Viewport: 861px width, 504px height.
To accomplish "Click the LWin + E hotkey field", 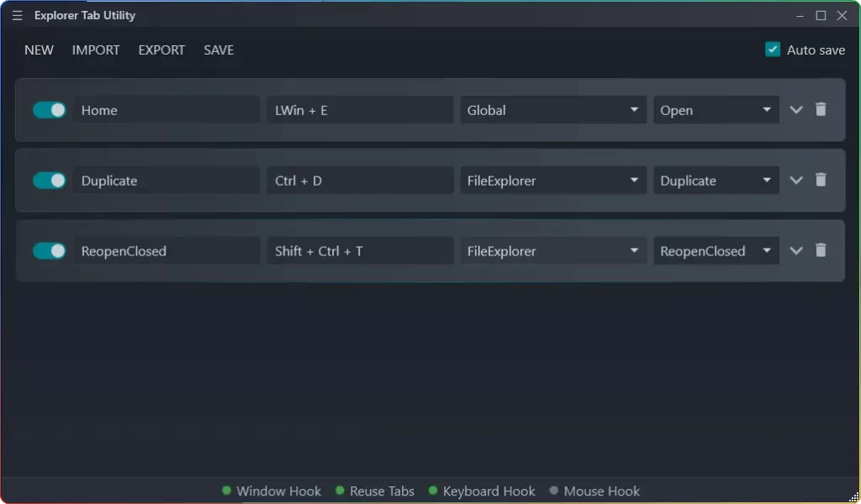I will pos(360,110).
